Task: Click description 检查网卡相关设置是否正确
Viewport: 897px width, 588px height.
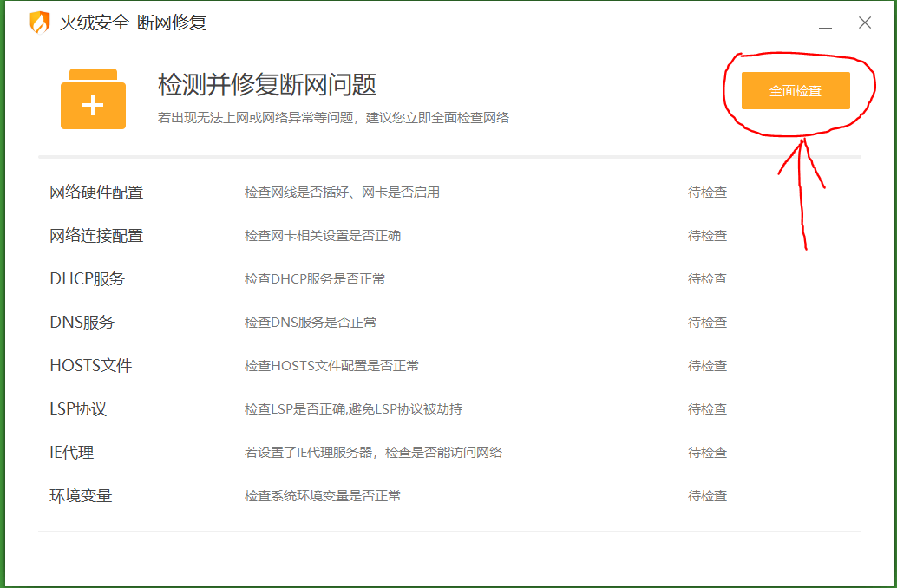Action: pos(323,236)
